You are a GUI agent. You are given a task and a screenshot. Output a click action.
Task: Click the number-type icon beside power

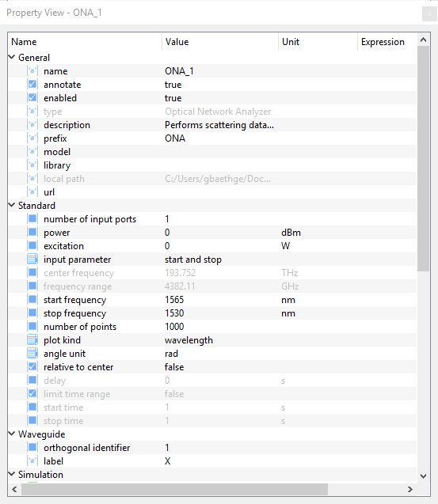(x=32, y=232)
